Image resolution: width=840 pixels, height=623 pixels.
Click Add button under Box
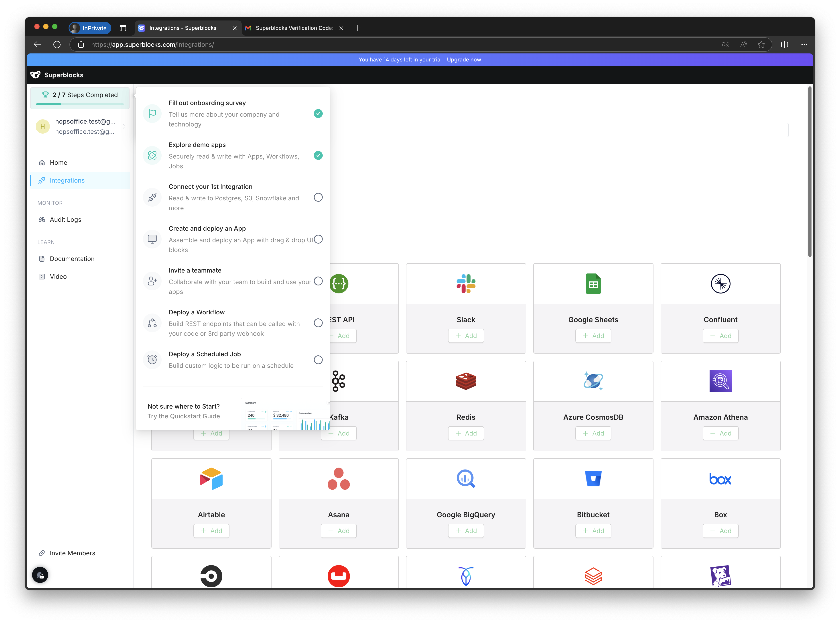point(720,531)
